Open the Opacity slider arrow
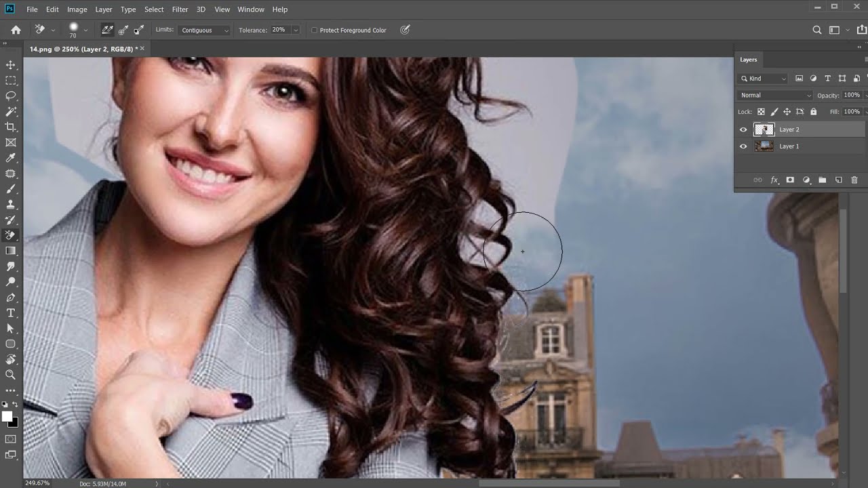This screenshot has height=488, width=868. click(865, 96)
